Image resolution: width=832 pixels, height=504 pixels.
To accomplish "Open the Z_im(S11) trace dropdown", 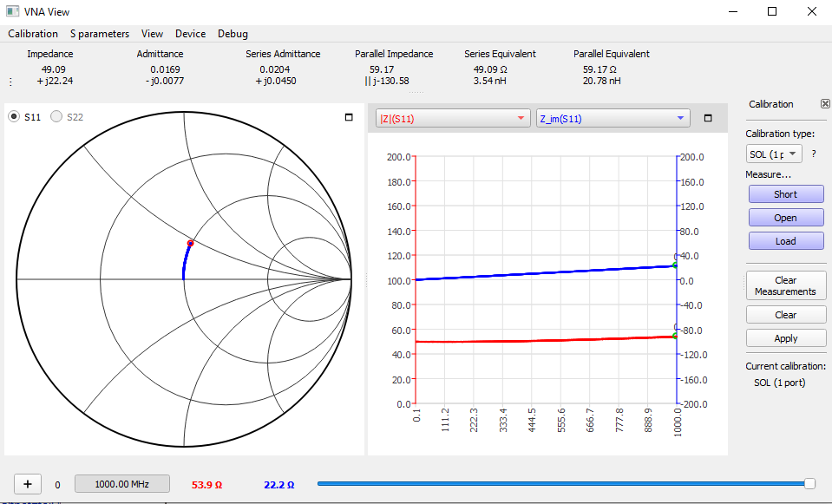I will coord(613,118).
